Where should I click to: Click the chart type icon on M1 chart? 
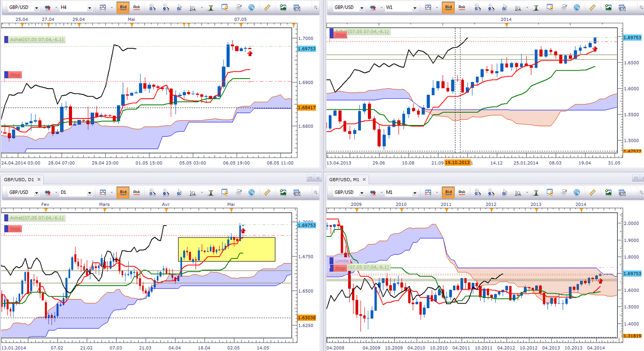[428, 192]
